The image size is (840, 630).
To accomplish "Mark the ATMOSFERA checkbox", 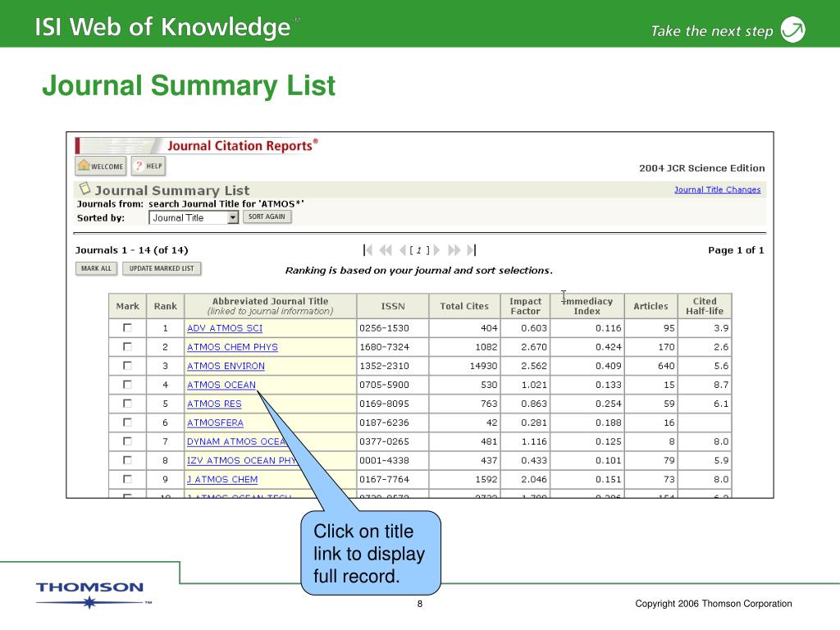I will pyautogui.click(x=127, y=422).
